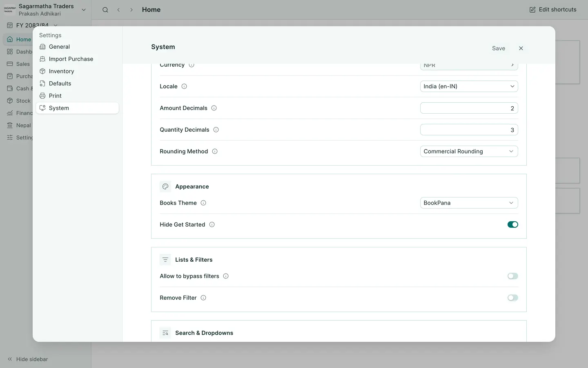Click the Search & Dropdowns section icon
Viewport: 588px width, 368px height.
[x=165, y=333]
